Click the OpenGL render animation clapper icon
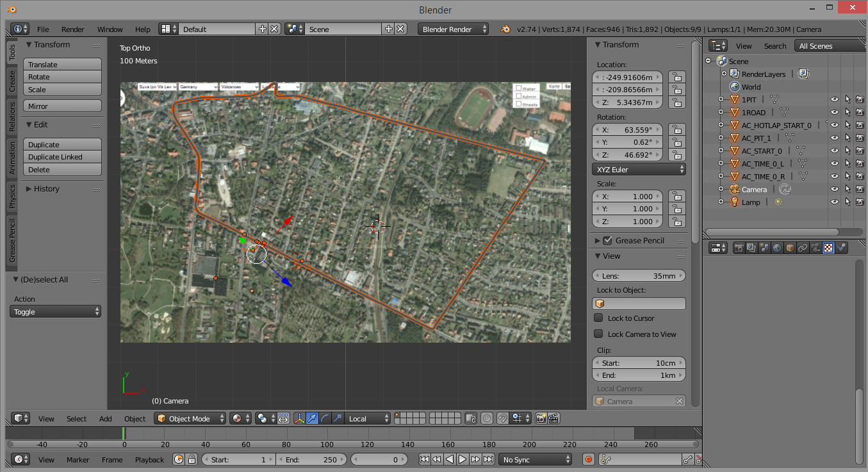868x472 pixels. [554, 418]
